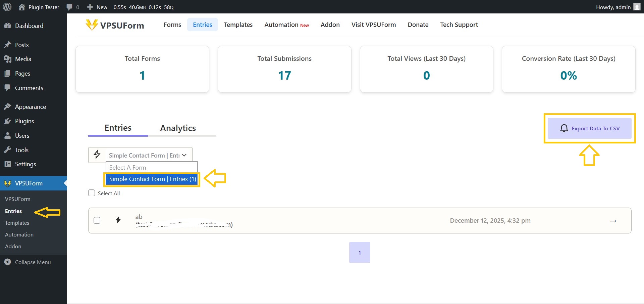Image resolution: width=644 pixels, height=304 pixels.
Task: Open the Donate page
Action: point(418,25)
